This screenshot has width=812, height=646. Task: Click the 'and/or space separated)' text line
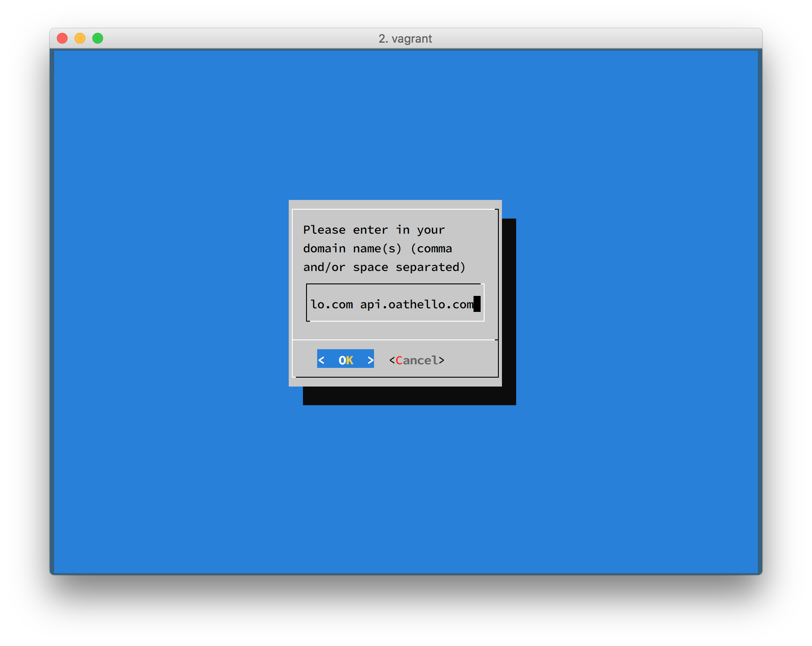384,267
